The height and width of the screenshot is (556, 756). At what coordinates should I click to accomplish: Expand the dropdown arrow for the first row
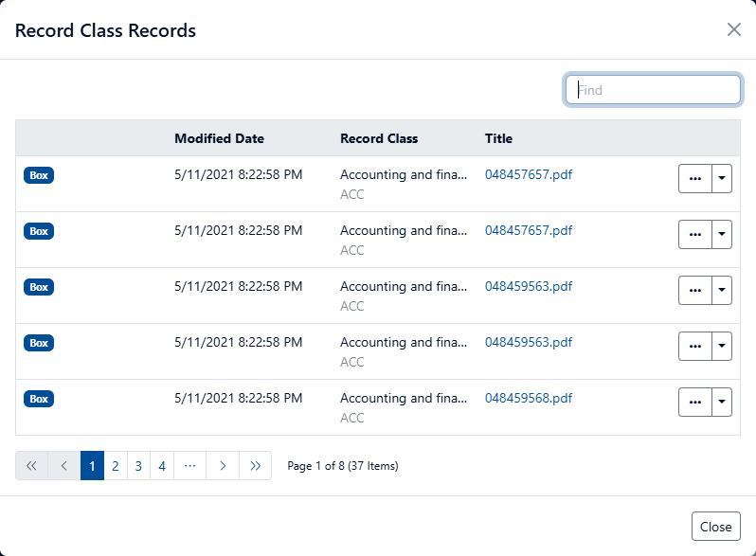coord(722,179)
